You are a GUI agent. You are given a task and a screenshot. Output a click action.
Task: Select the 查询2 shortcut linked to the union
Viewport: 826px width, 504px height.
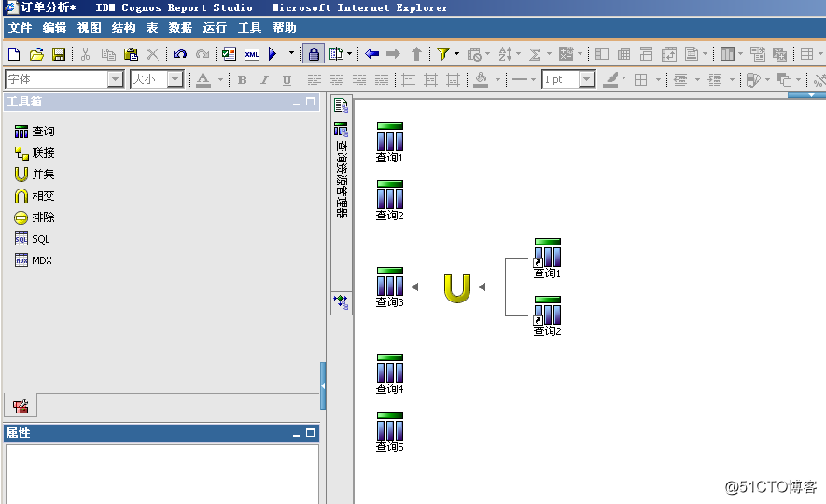(547, 316)
